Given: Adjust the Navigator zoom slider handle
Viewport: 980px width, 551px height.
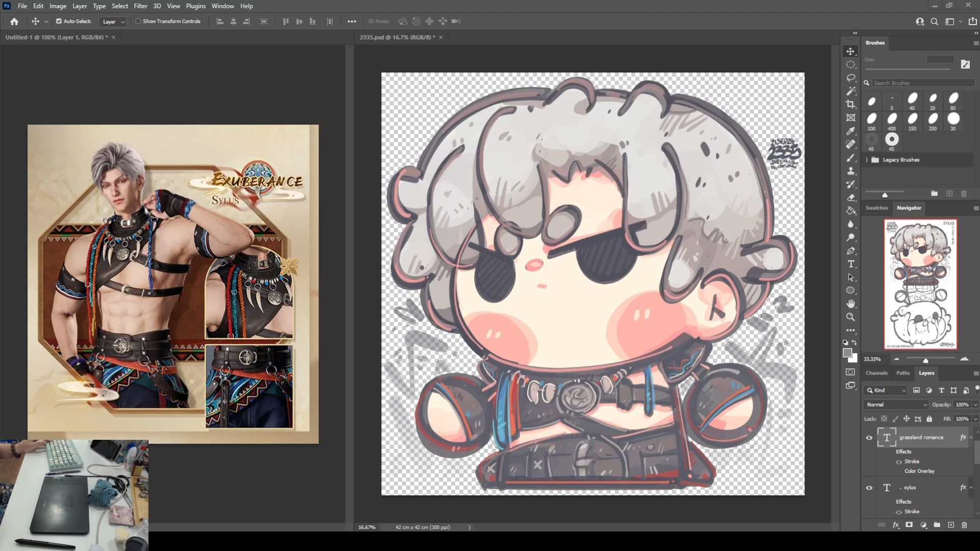Looking at the screenshot, I should coord(925,361).
